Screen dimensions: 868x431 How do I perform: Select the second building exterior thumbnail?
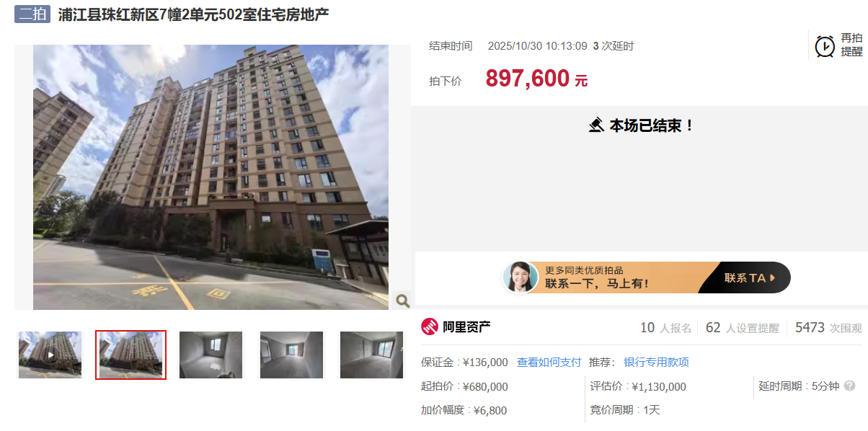coord(130,355)
